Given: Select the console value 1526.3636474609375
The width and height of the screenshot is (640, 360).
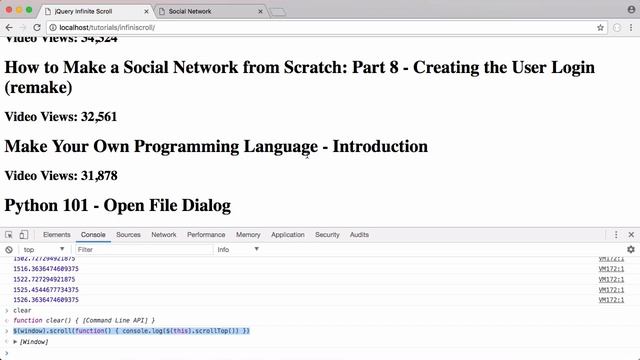Looking at the screenshot, I should 46,300.
